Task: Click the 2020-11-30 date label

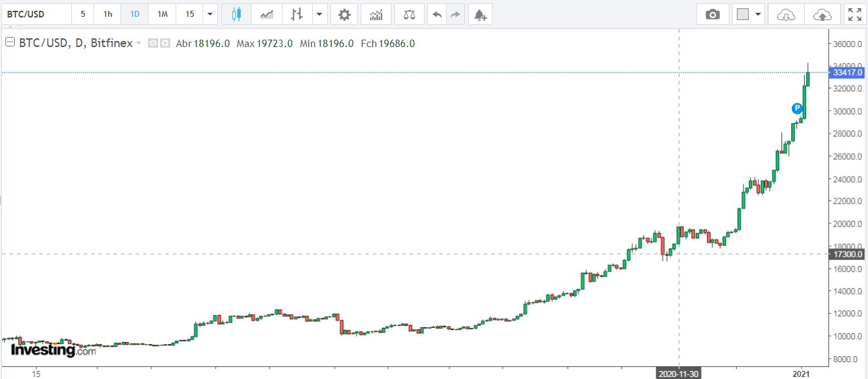Action: click(678, 373)
